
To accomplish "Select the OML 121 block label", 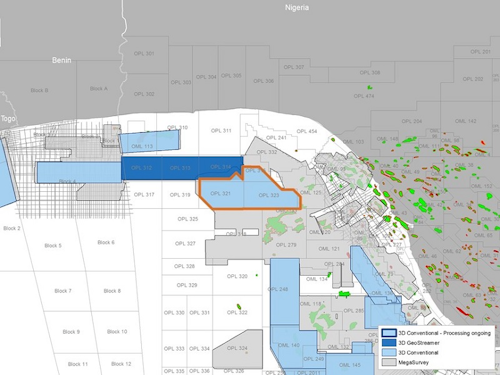I will click(329, 249).
